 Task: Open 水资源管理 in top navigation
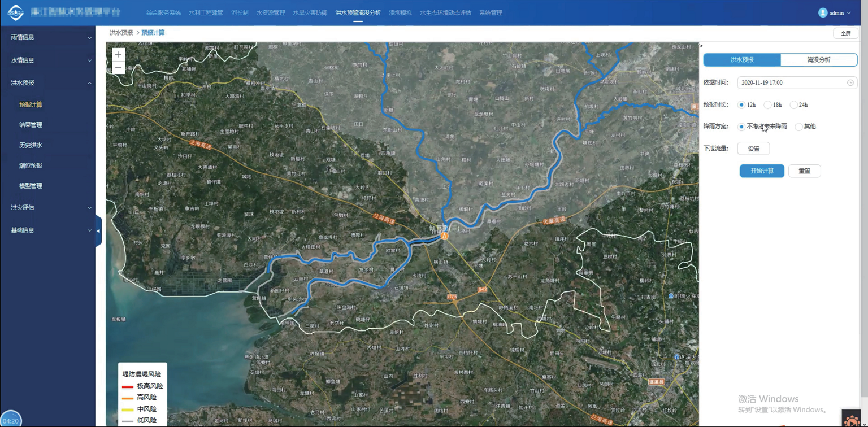(x=270, y=12)
